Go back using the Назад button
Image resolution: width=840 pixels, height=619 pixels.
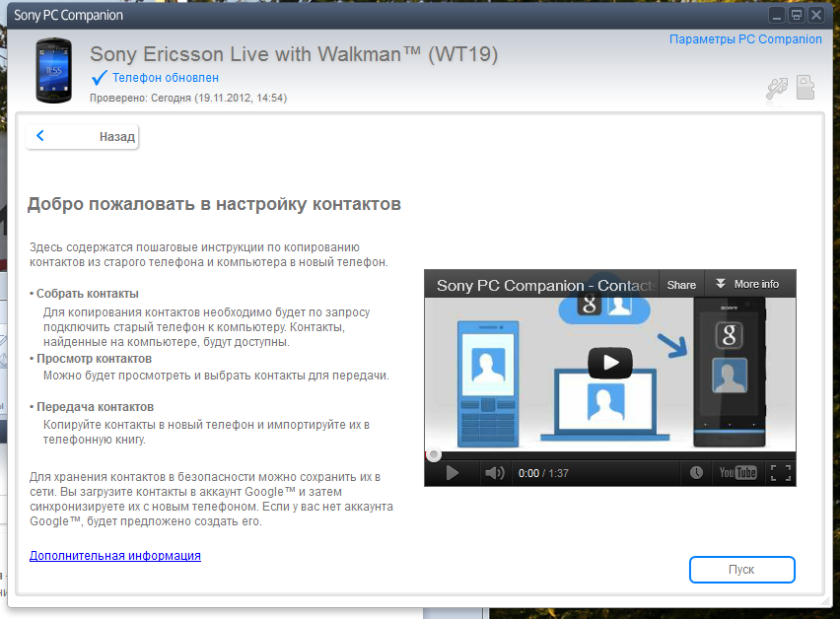[82, 137]
